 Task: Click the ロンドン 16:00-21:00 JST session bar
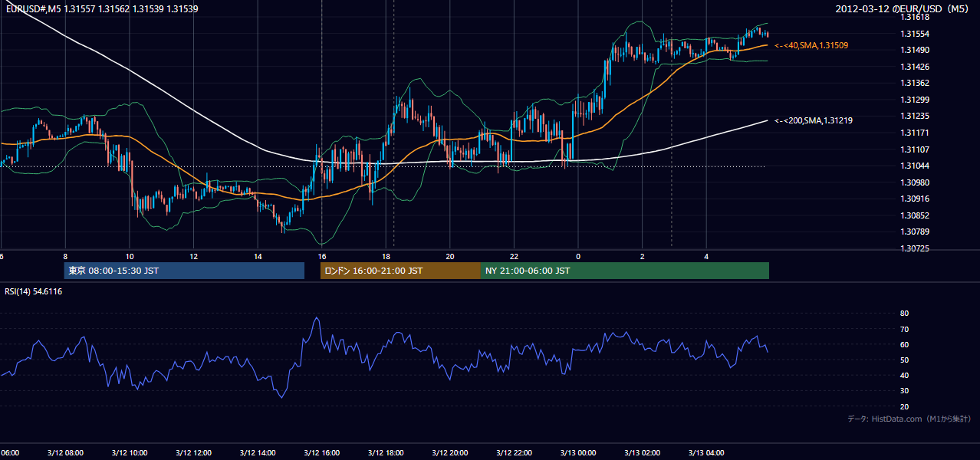pos(400,271)
